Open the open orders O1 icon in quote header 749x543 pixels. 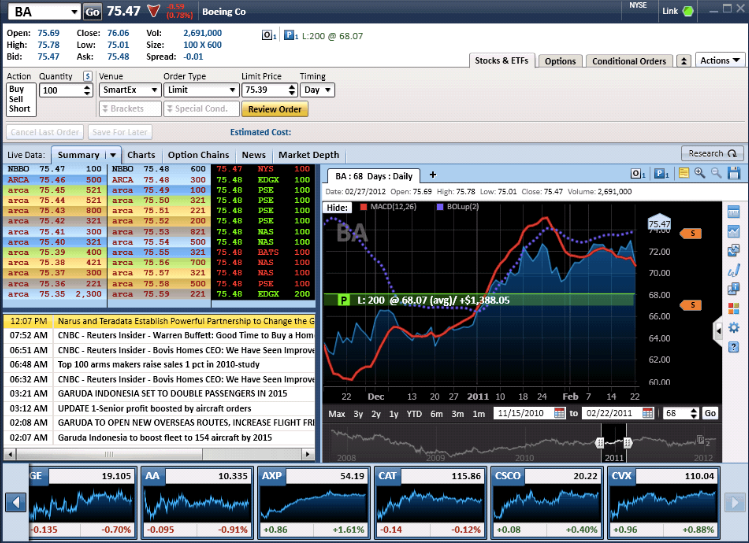click(269, 35)
